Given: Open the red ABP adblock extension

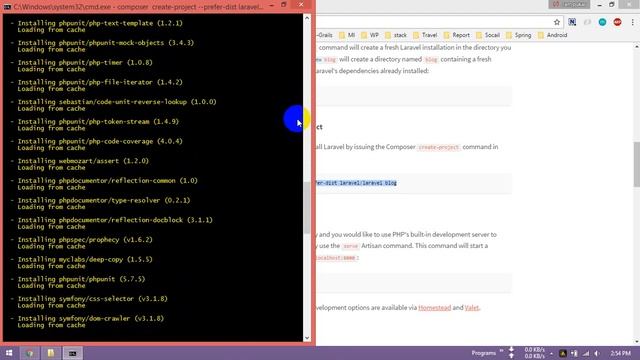Looking at the screenshot, I should (618, 22).
